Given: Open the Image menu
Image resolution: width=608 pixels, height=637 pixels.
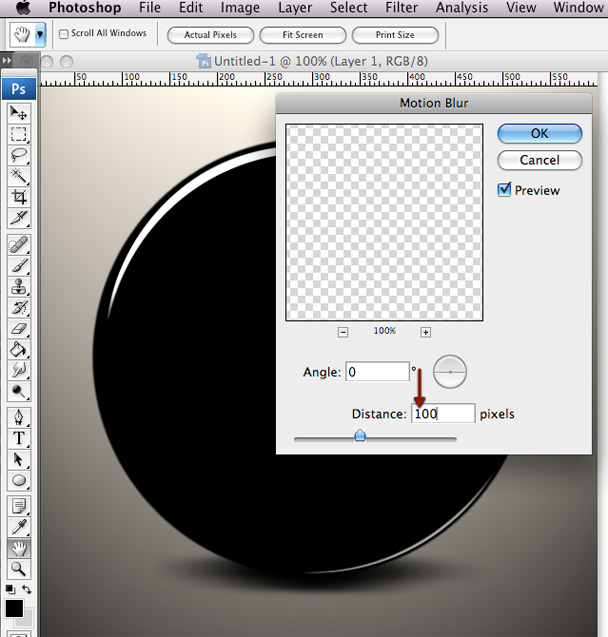Looking at the screenshot, I should [240, 7].
